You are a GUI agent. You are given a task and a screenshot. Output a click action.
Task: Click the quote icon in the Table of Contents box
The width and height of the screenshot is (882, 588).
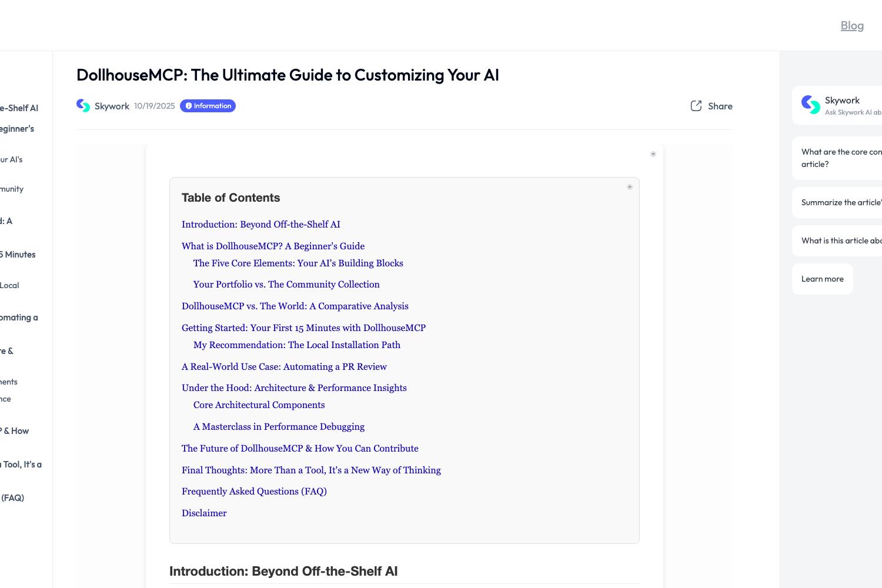point(629,187)
